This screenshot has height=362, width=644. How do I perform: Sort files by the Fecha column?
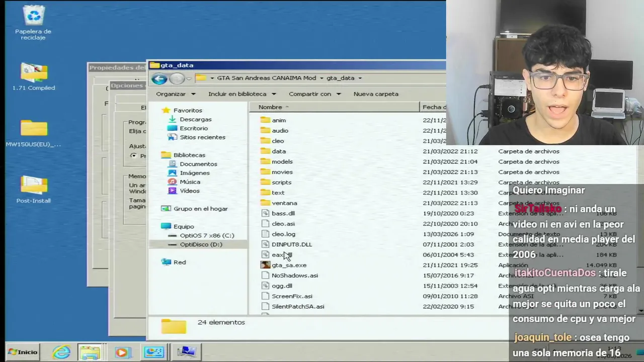click(433, 107)
